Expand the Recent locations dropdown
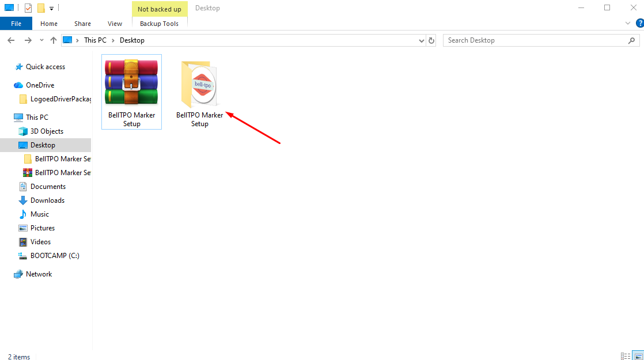Image resolution: width=644 pixels, height=360 pixels. (x=41, y=40)
